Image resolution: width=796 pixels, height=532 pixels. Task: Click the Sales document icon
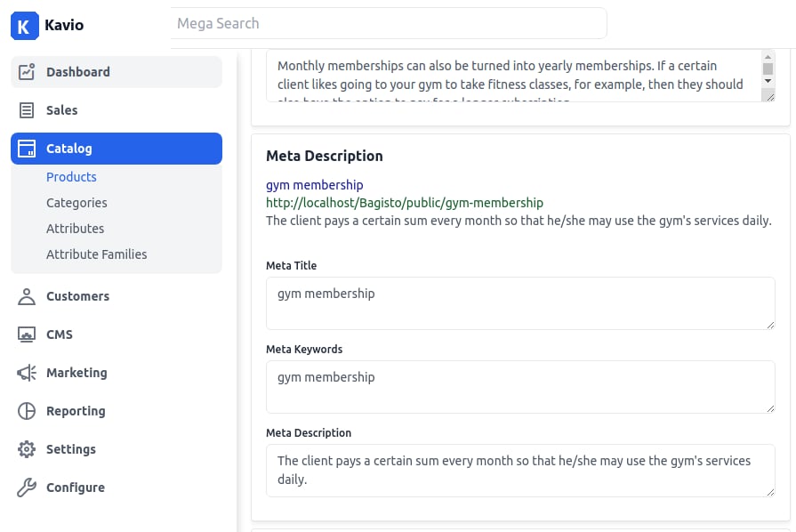coord(27,110)
